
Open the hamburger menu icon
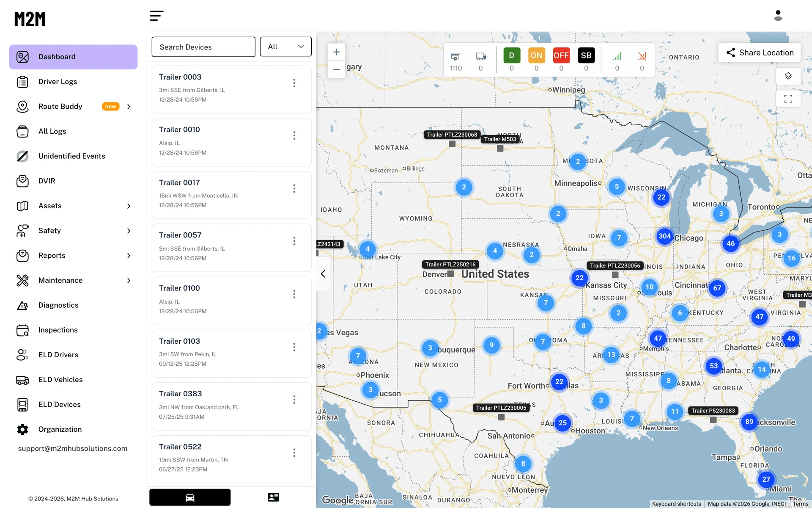156,16
